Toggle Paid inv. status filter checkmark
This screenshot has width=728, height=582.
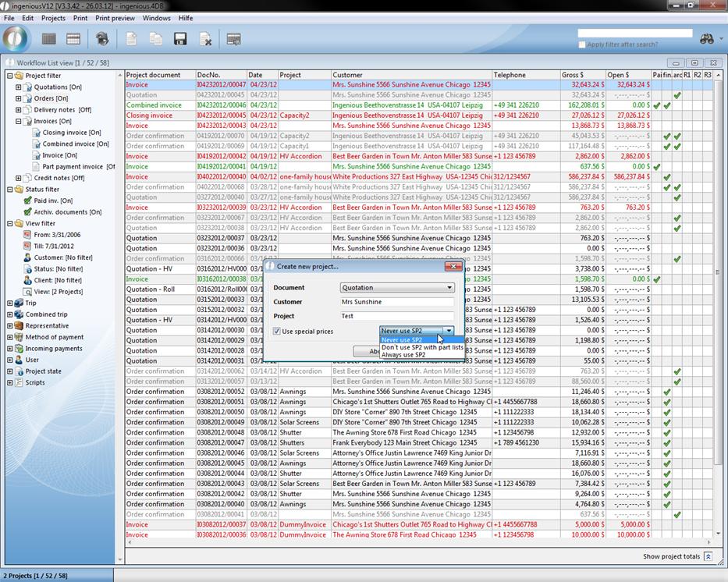tap(27, 201)
